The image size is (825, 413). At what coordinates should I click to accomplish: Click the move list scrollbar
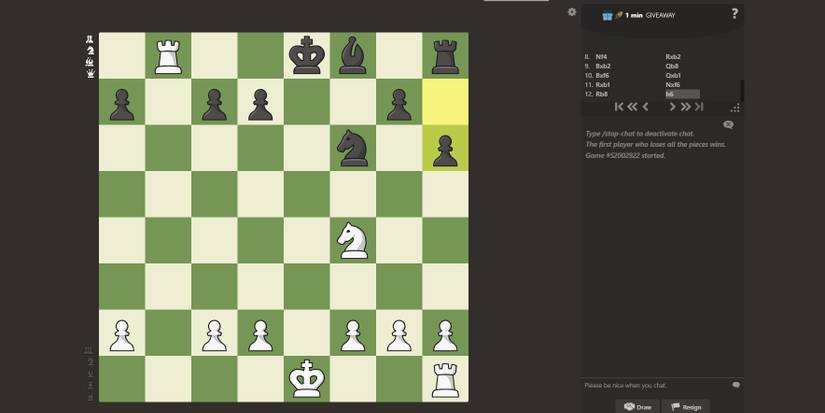(x=742, y=90)
